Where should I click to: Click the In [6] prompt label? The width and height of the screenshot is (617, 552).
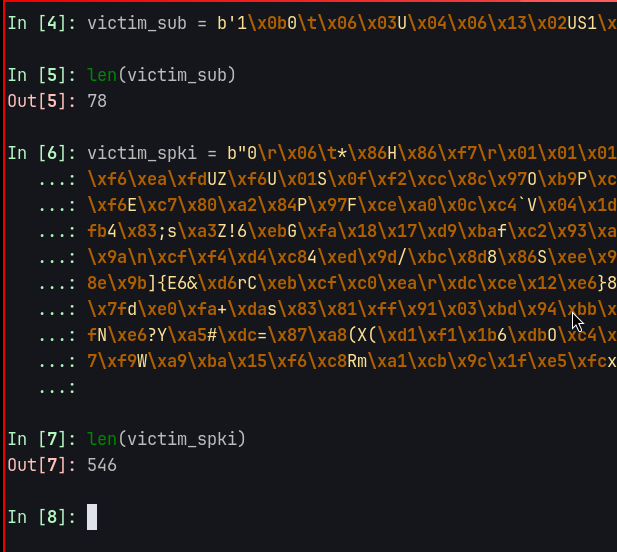point(42,153)
